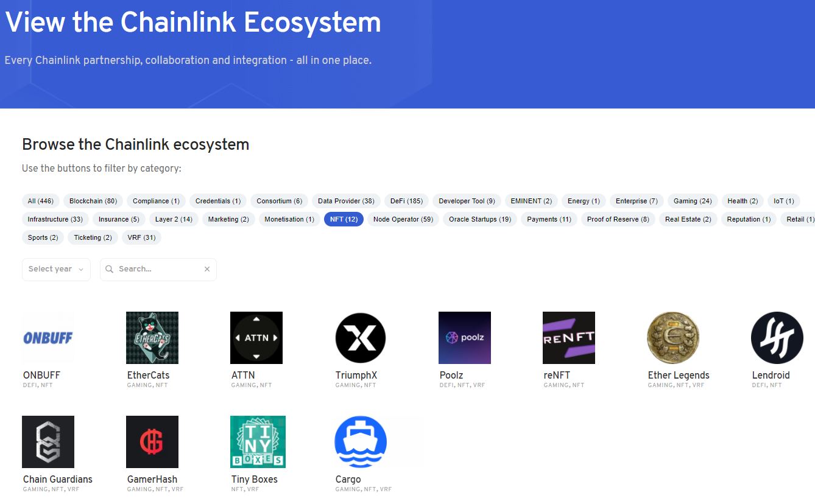The height and width of the screenshot is (504, 815).
Task: Filter by VRF (31) category
Action: pyautogui.click(x=141, y=237)
